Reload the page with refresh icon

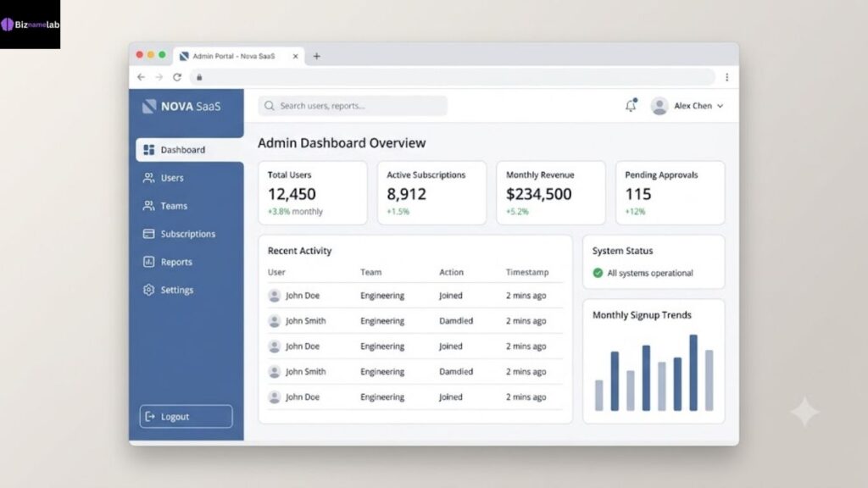177,77
